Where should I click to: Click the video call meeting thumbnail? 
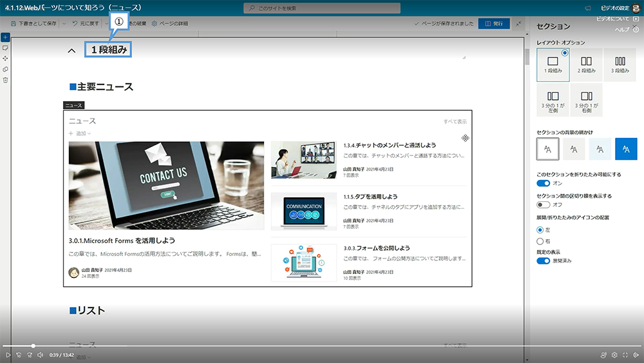click(x=304, y=160)
